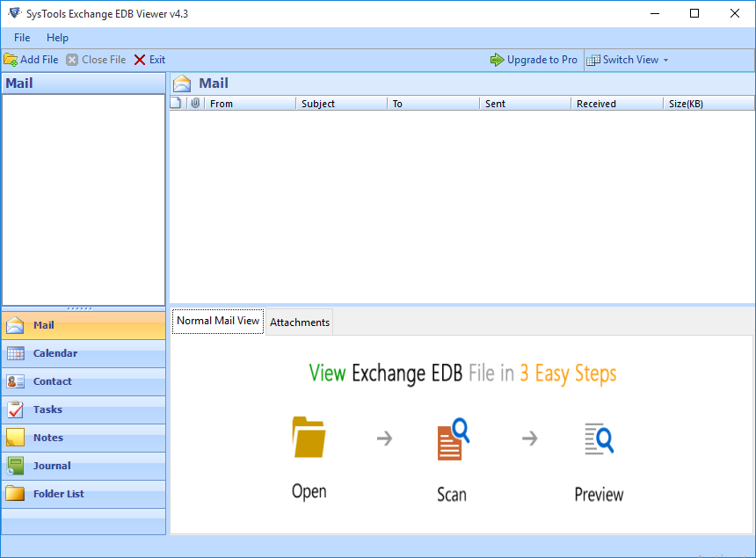Screen dimensions: 756x558
Task: Sort by the To column header
Action: pos(433,104)
